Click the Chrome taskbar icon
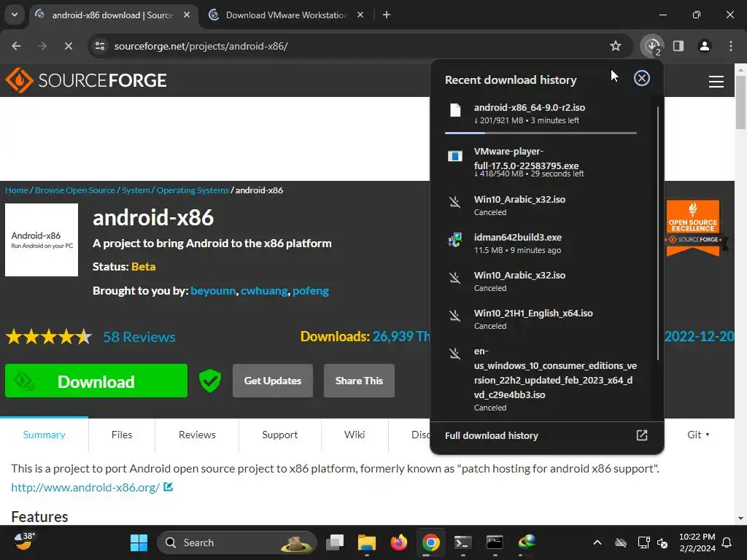Image resolution: width=747 pixels, height=560 pixels. pyautogui.click(x=430, y=542)
